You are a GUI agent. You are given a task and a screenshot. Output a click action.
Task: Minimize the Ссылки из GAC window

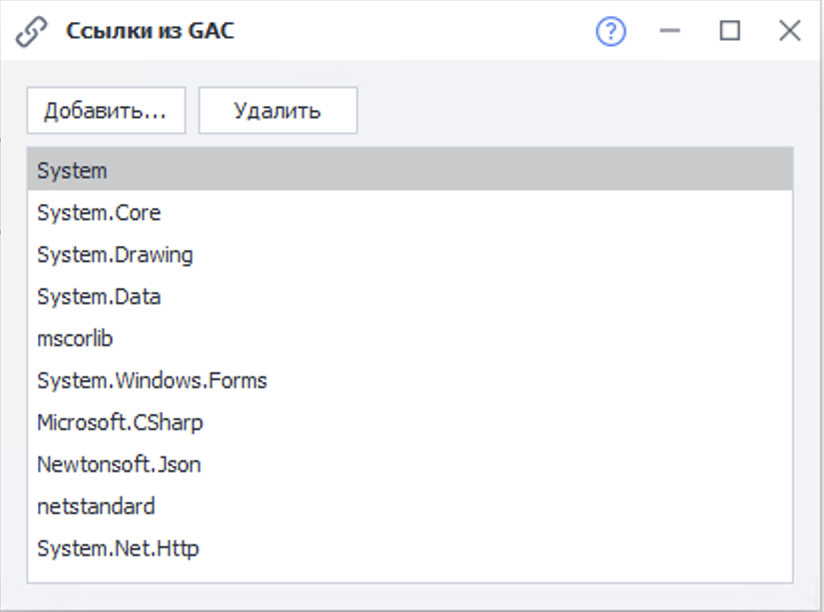tap(670, 32)
